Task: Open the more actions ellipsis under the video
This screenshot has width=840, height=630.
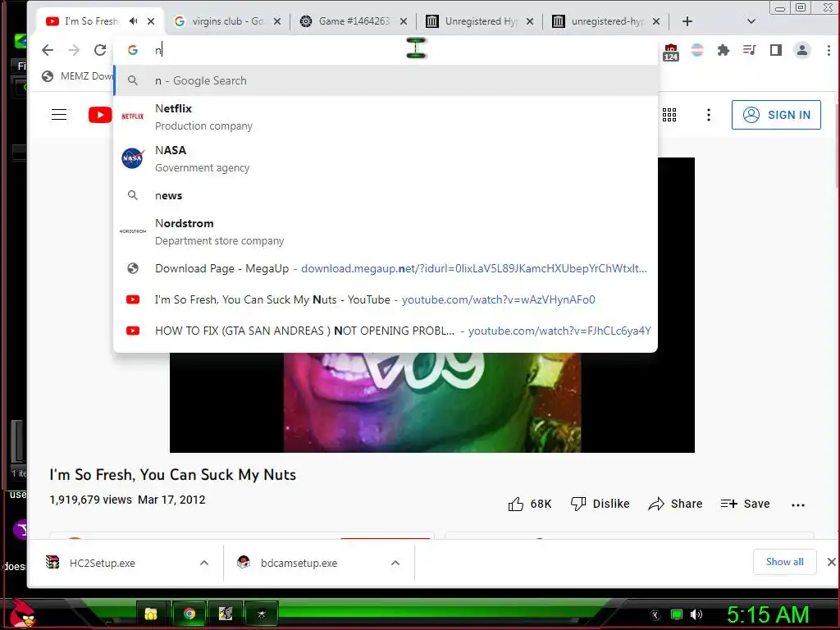Action: 798,504
